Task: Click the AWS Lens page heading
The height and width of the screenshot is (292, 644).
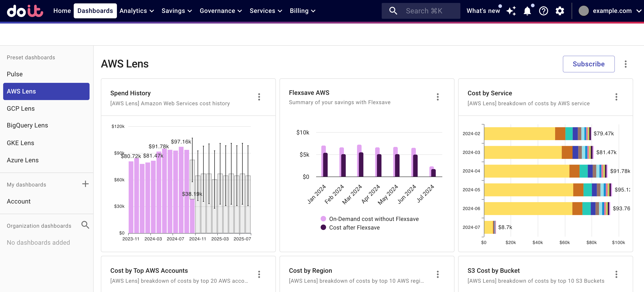Action: [x=125, y=64]
